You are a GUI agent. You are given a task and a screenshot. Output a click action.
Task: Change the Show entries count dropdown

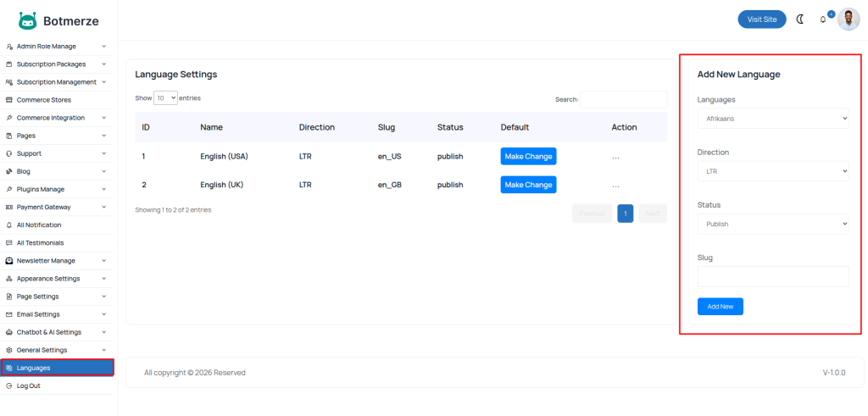point(165,98)
